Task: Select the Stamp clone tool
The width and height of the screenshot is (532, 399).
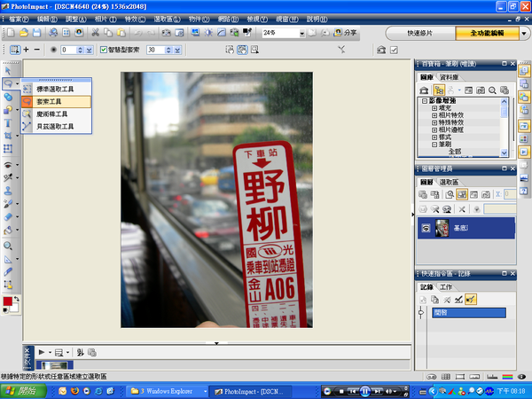Action: coord(8,191)
